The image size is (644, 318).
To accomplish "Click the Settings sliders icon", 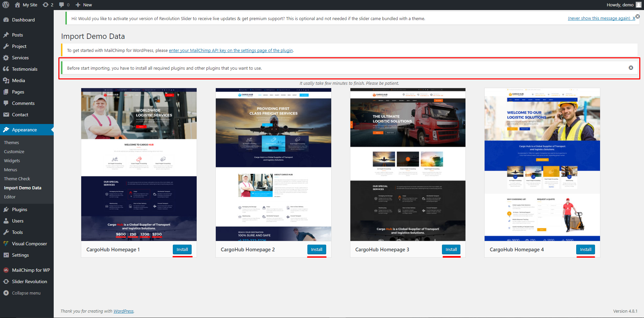I will click(6, 255).
